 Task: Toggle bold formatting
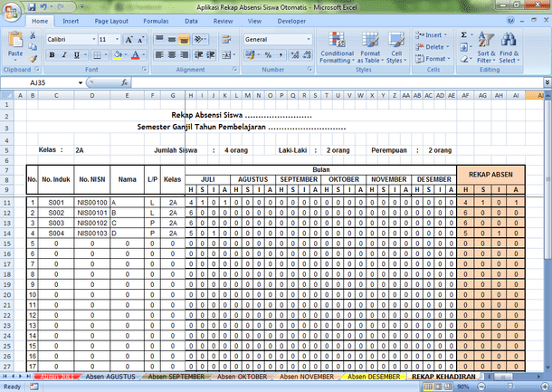click(x=52, y=55)
